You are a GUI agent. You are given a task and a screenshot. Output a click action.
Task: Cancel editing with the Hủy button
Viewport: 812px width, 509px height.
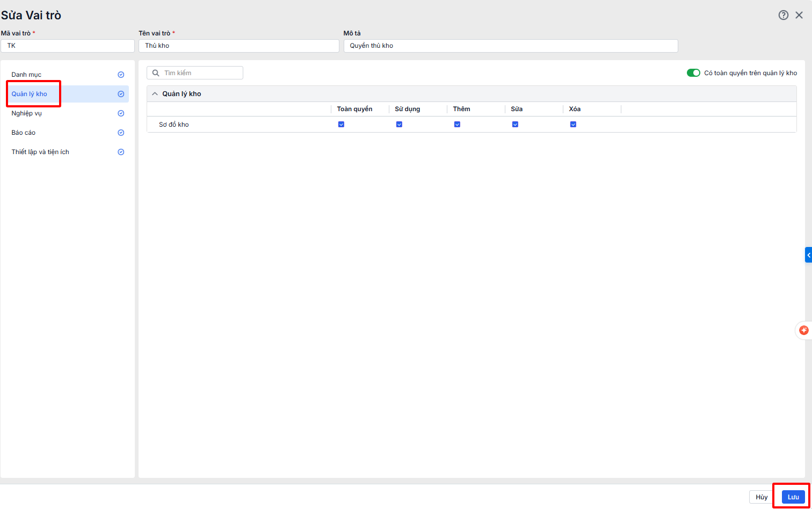pos(762,497)
